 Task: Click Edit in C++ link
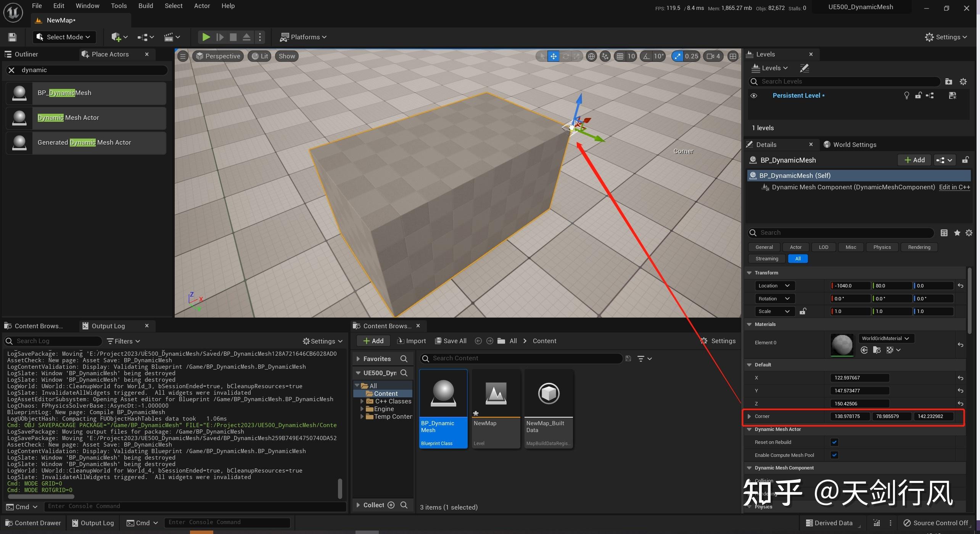click(954, 187)
